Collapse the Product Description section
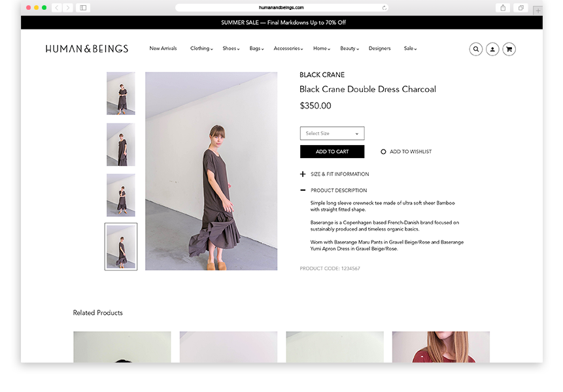Viewport: 563px width, 392px height. tap(303, 191)
